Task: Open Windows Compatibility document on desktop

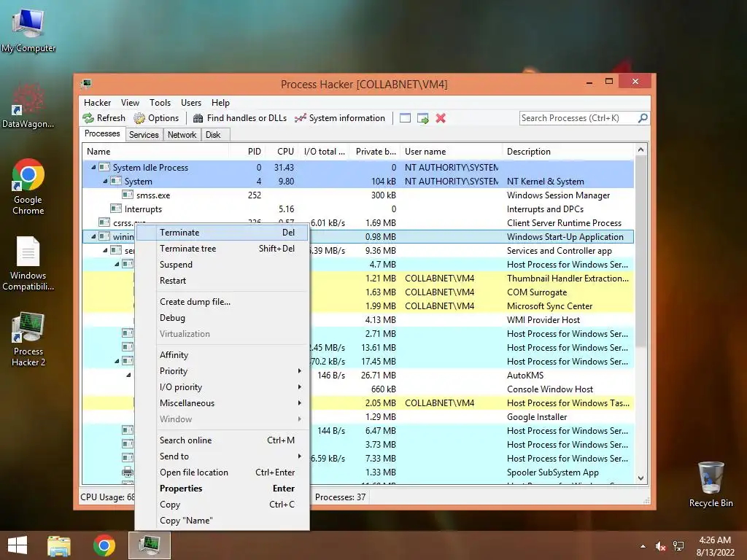Action: point(28,262)
